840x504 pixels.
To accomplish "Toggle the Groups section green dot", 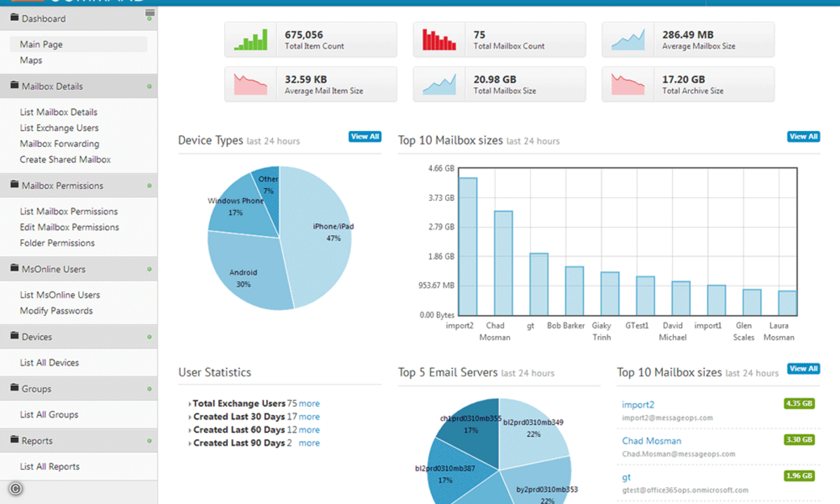I will (x=149, y=388).
